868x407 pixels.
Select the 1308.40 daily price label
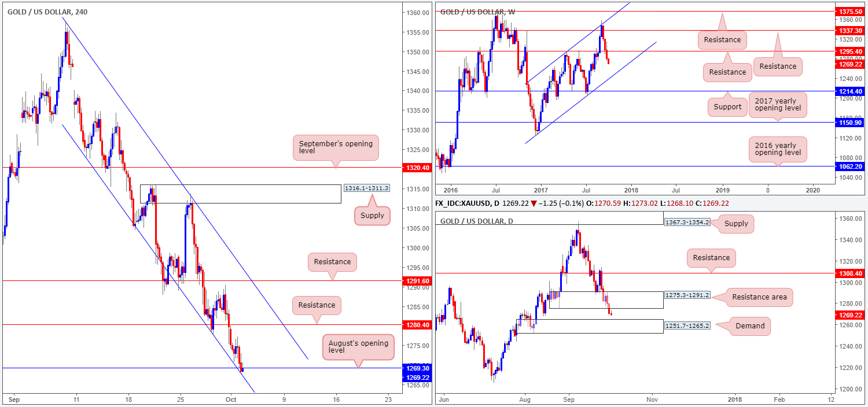[x=851, y=273]
